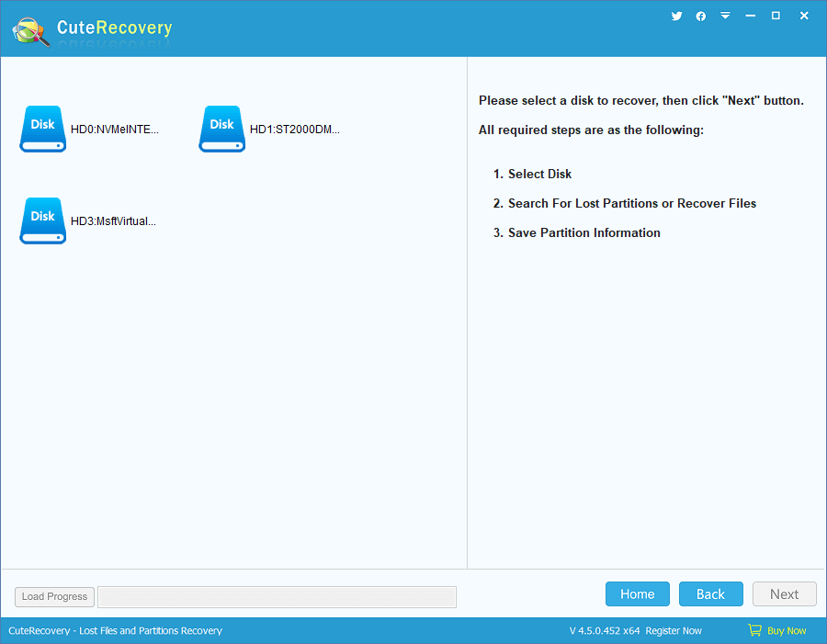Open the Facebook share icon
This screenshot has height=644, width=827.
(x=700, y=17)
